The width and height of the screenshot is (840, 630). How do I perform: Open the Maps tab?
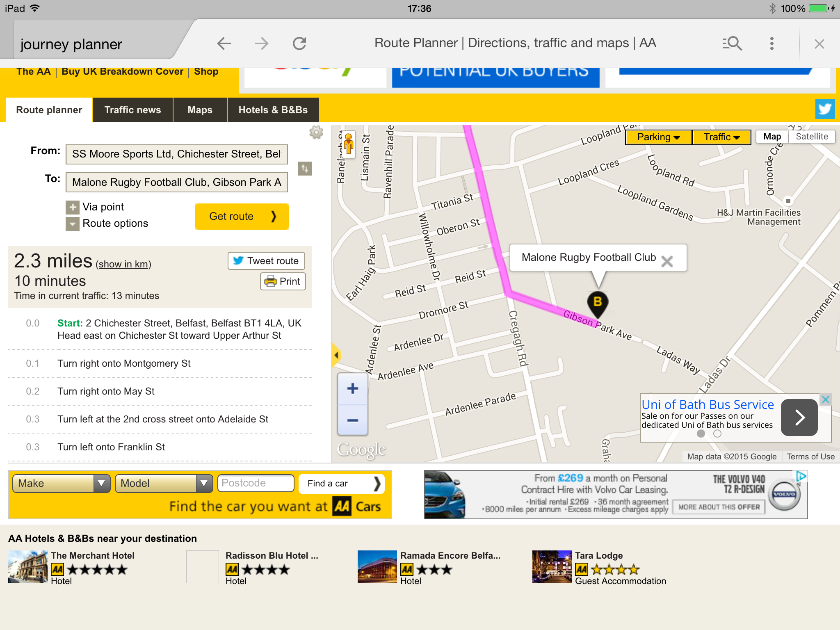200,110
